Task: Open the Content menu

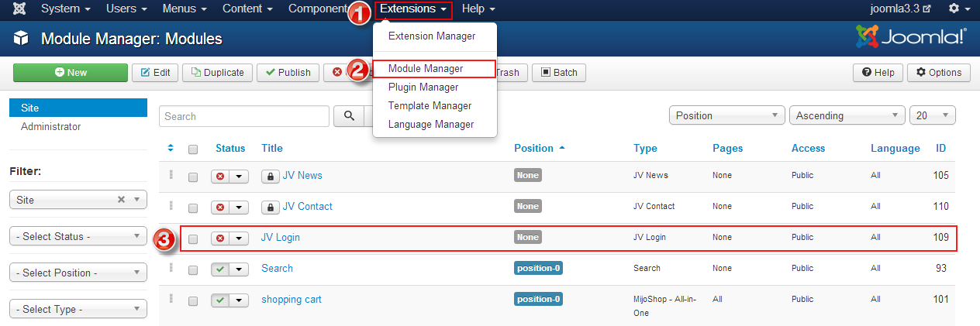Action: click(247, 9)
